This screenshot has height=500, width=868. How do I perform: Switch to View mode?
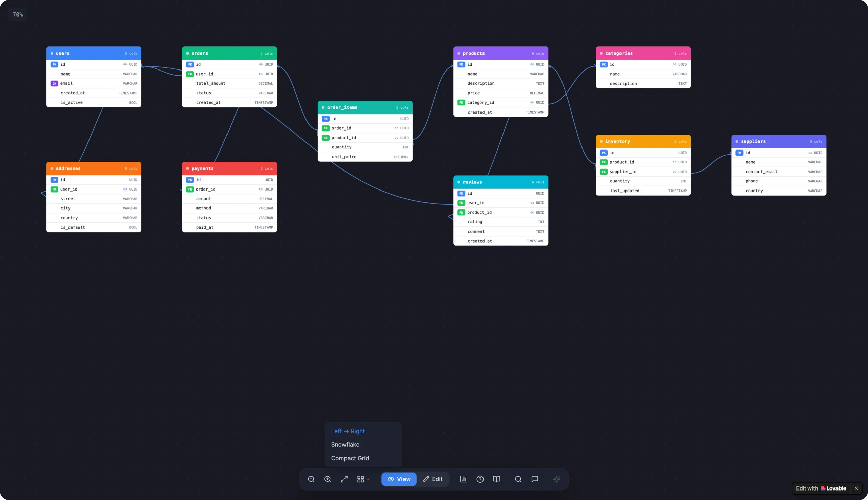(x=399, y=479)
